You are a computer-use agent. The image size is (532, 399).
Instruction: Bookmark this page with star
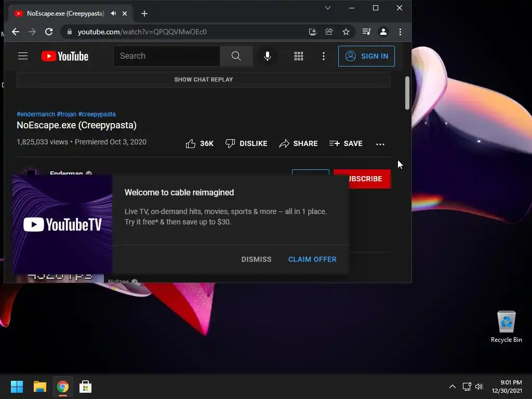point(345,32)
